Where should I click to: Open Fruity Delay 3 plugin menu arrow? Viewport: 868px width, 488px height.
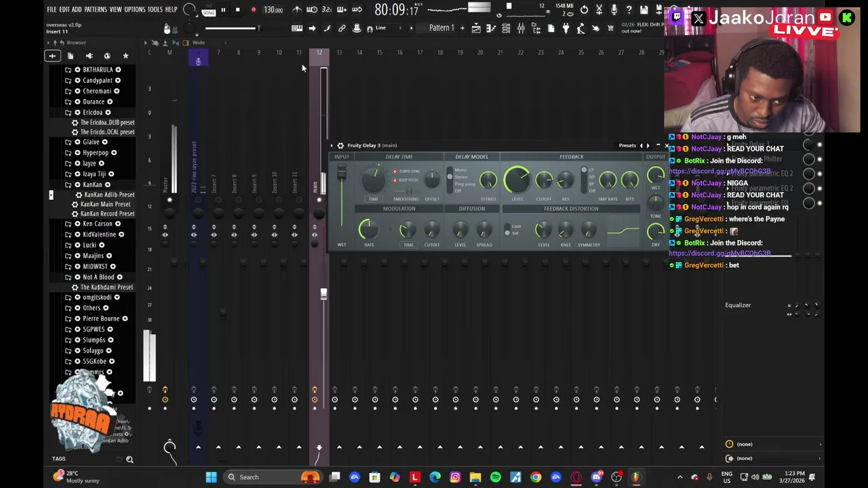point(332,145)
